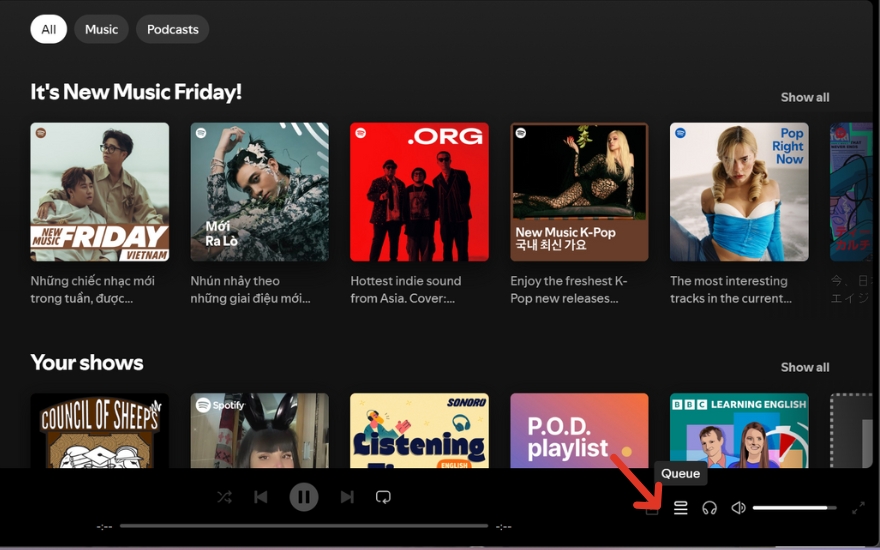Click the remaining time indicator
Viewport: 880px width, 550px height.
coord(503,526)
